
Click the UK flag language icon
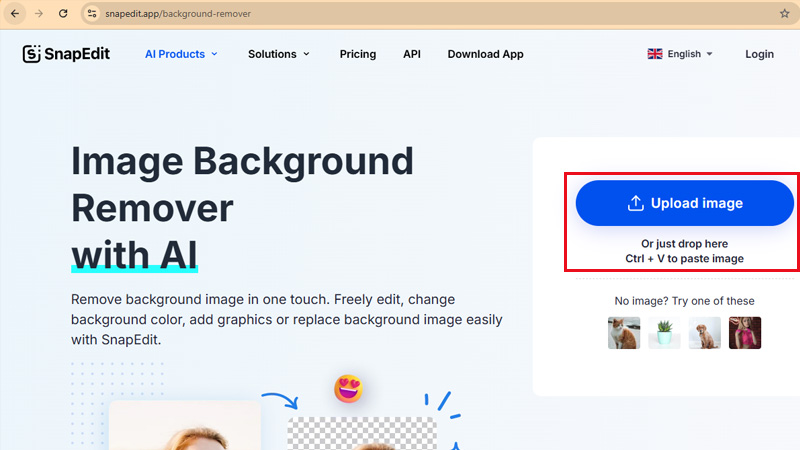coord(655,54)
